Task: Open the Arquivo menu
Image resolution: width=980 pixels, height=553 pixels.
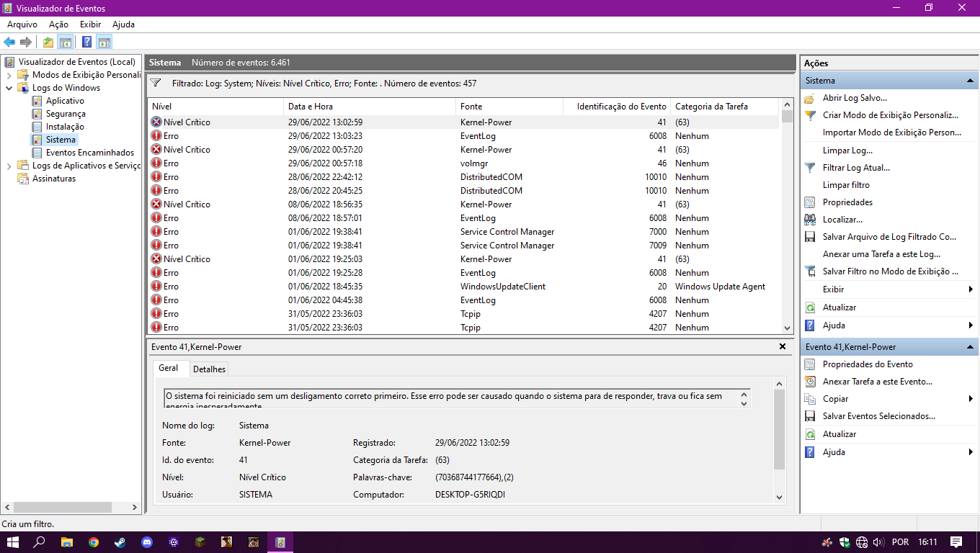Action: click(x=22, y=24)
